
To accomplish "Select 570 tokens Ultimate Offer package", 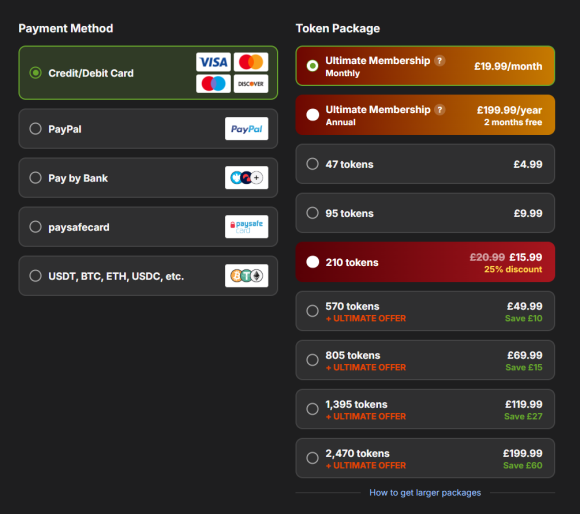I will (x=425, y=311).
